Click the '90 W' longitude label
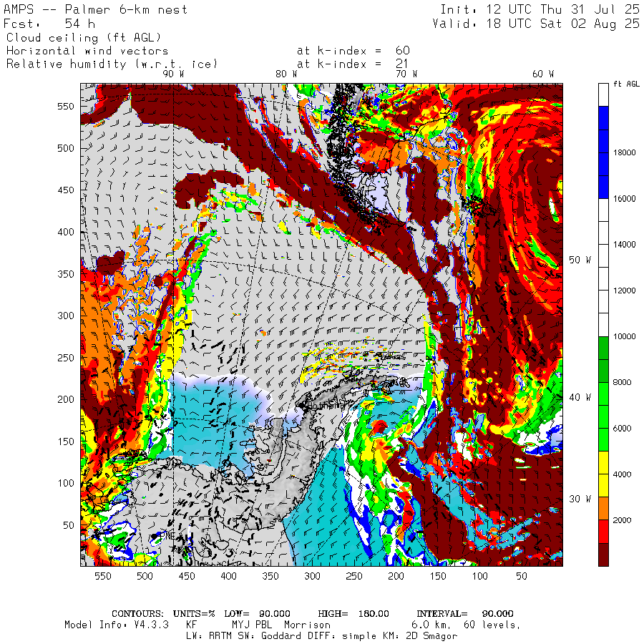 [173, 74]
